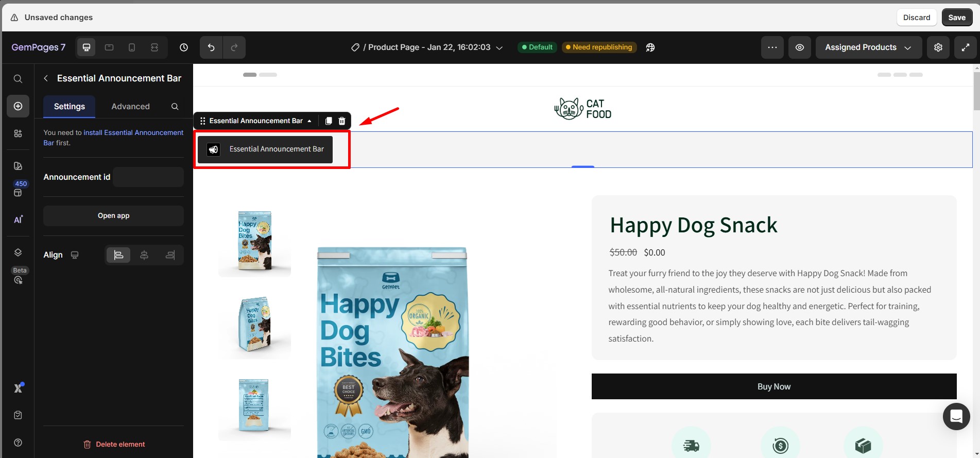Click the delivery truck icon

click(x=691, y=445)
